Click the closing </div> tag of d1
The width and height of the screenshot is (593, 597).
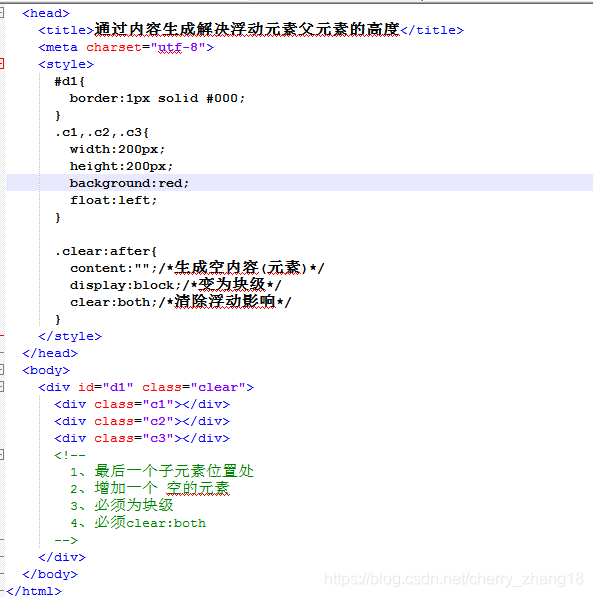62,557
